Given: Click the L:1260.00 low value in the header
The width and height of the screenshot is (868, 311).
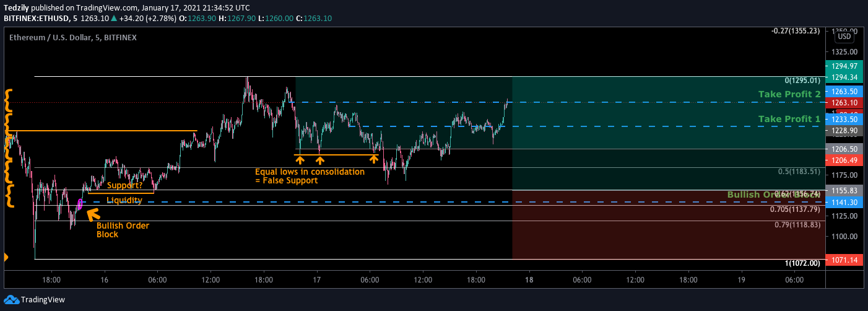Looking at the screenshot, I should point(276,19).
